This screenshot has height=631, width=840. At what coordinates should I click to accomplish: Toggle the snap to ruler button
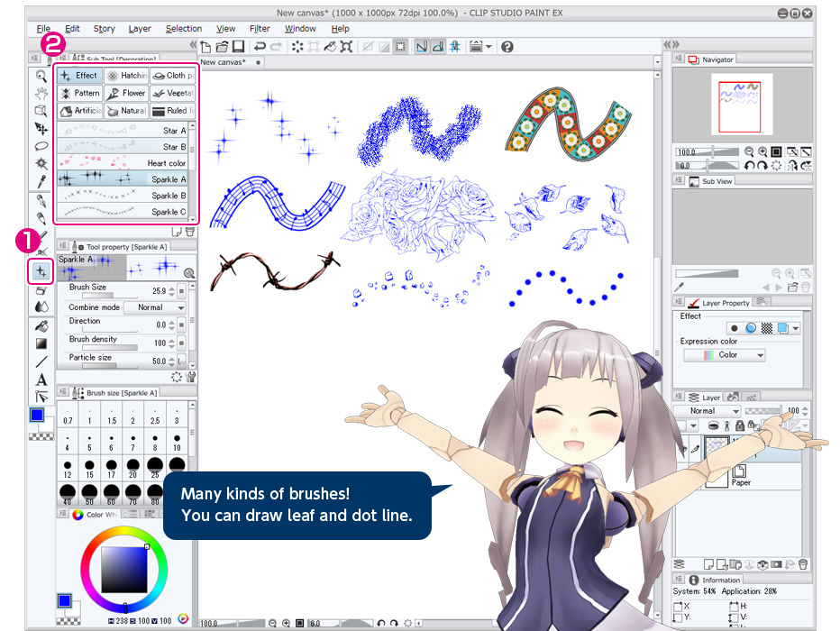click(x=422, y=46)
